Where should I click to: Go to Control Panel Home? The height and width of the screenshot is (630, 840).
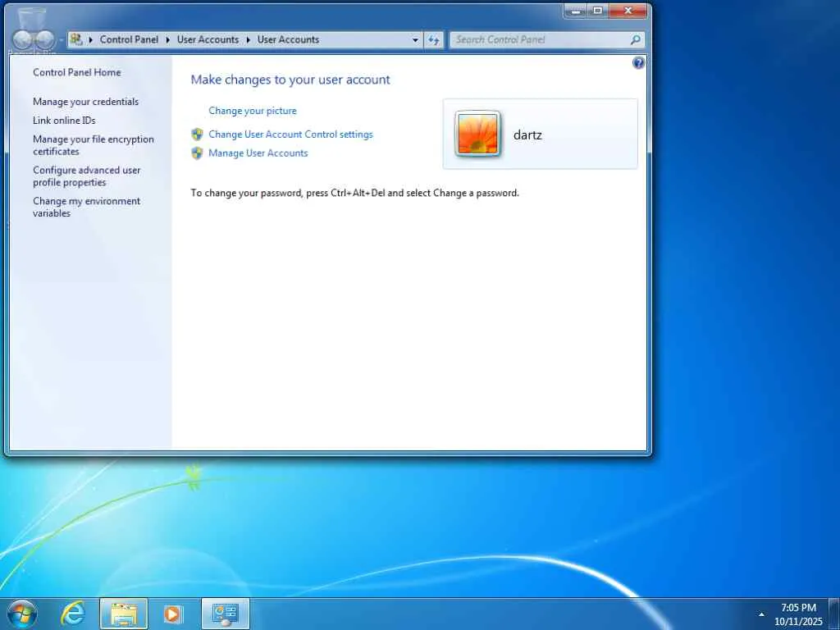(x=76, y=72)
